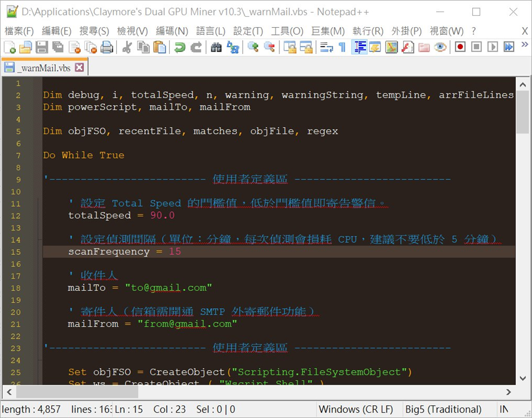Screen dimensions: 532x418
Task: Open the 編碼(N) menu
Action: tap(172, 31)
